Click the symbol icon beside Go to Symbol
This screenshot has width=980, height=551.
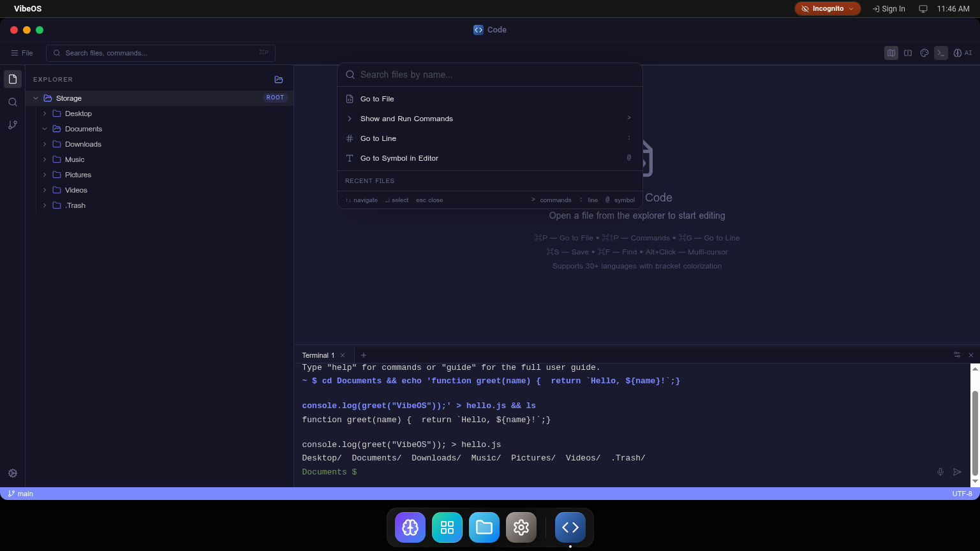tap(350, 158)
